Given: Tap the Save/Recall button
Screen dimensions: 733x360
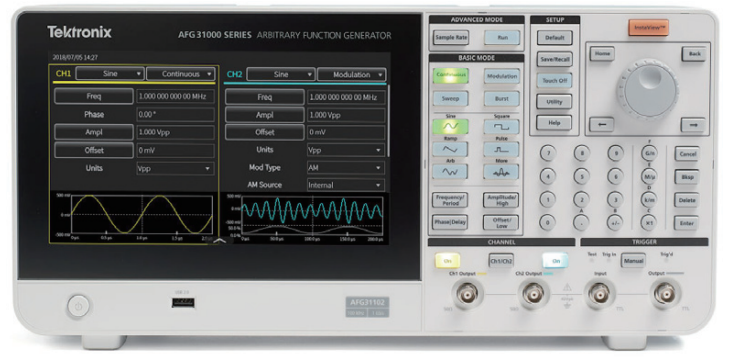Looking at the screenshot, I should (x=554, y=59).
